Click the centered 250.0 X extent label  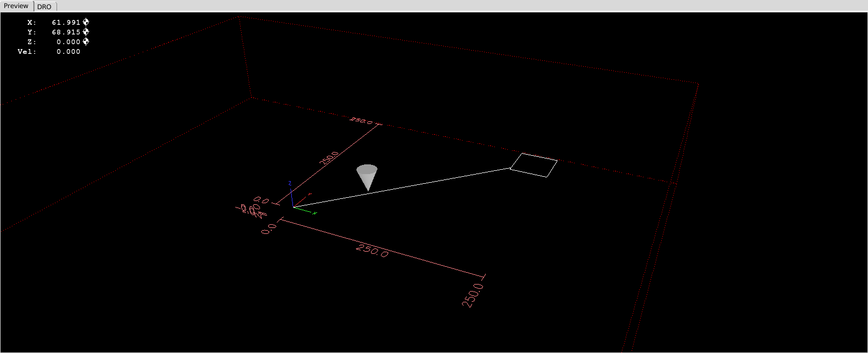pos(372,251)
